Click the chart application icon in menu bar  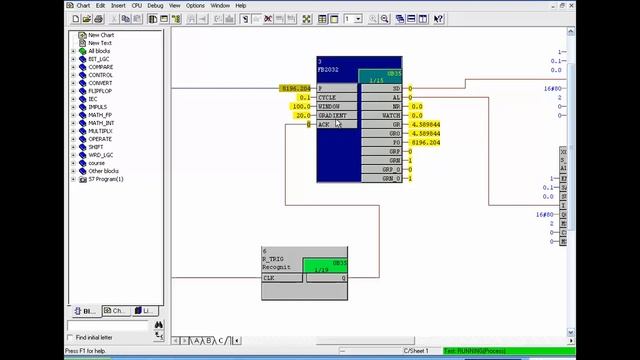70,5
